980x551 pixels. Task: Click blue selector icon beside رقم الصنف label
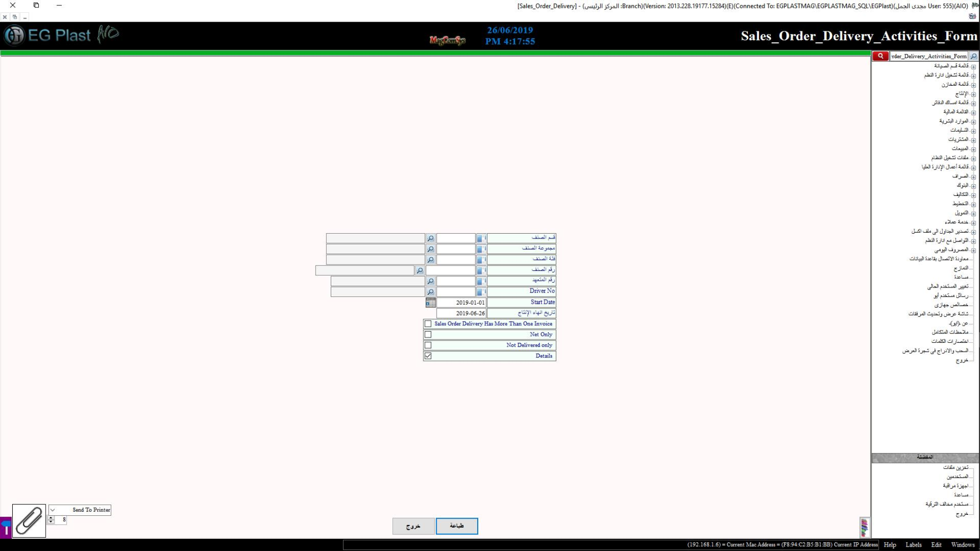pos(481,270)
